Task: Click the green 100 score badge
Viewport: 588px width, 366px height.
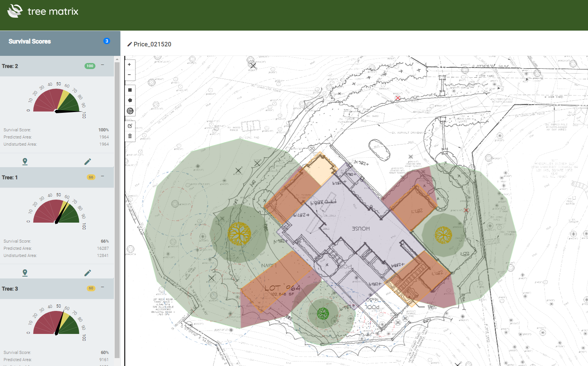Action: [90, 66]
